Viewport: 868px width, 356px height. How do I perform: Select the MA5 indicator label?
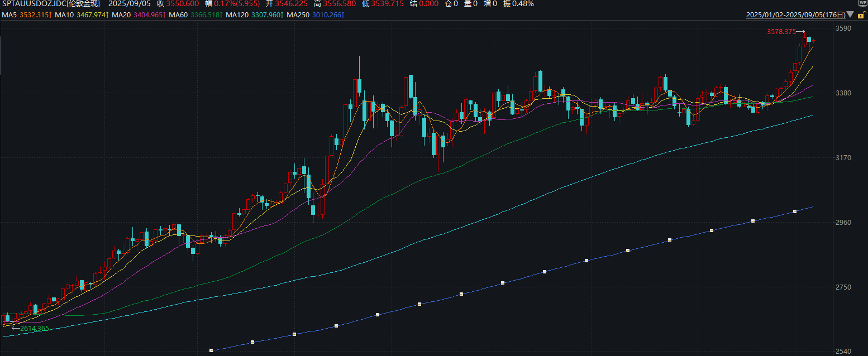pos(9,15)
